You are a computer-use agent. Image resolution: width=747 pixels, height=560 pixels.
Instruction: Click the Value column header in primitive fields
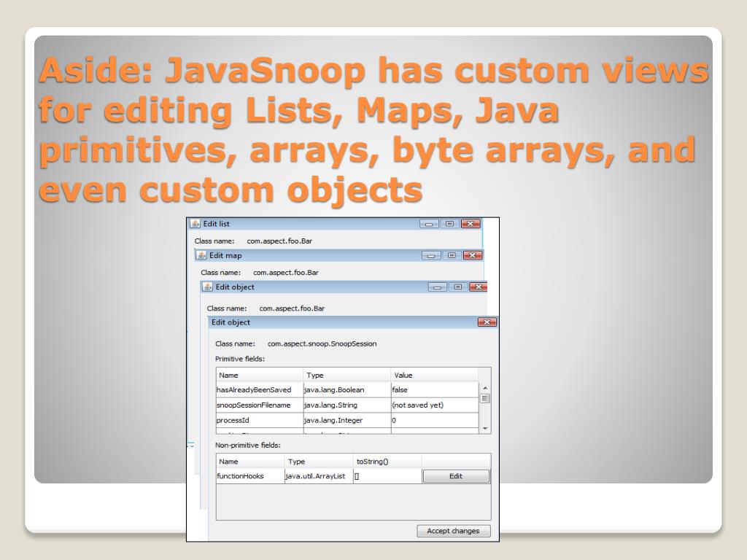click(x=435, y=376)
